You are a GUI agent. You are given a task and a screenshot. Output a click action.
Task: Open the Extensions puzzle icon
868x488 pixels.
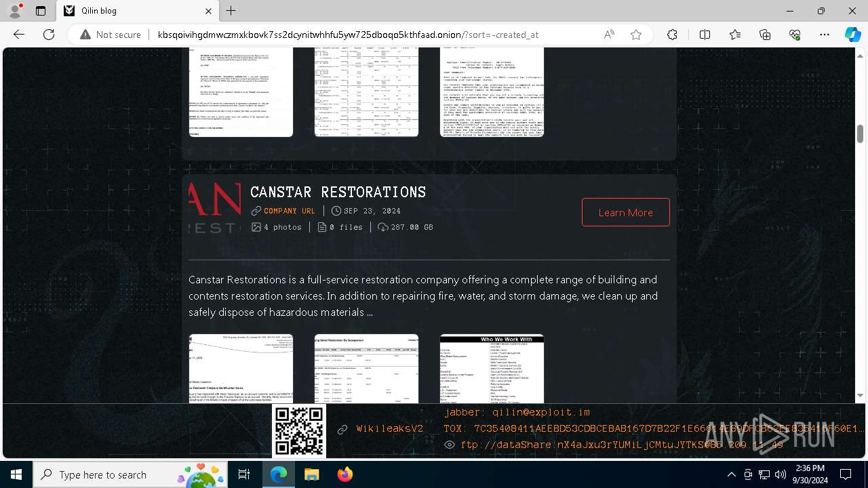672,35
